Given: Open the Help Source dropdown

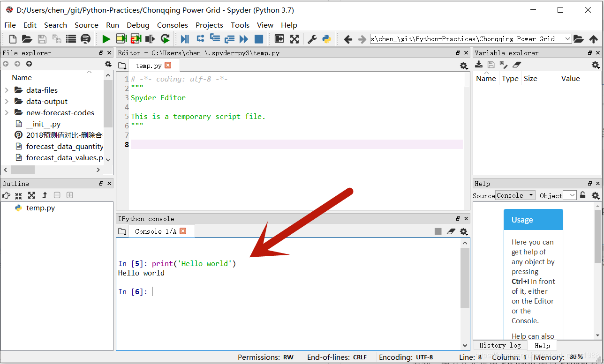Looking at the screenshot, I should click(x=515, y=195).
